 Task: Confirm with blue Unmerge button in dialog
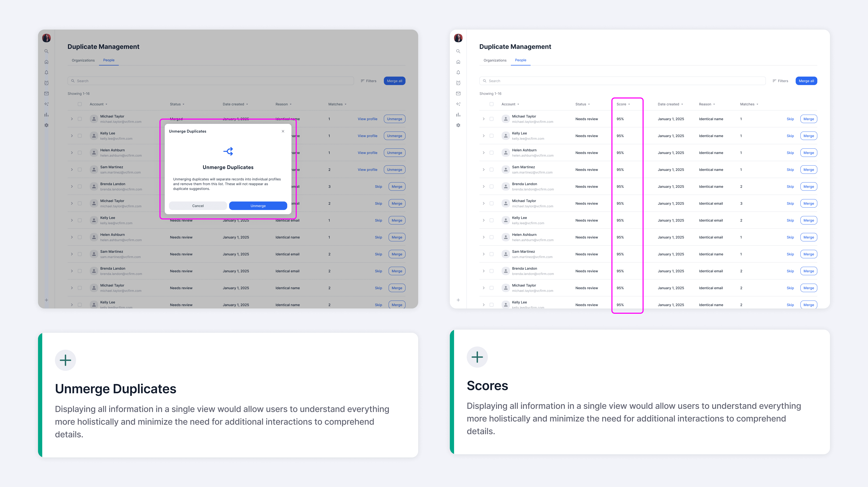tap(258, 206)
